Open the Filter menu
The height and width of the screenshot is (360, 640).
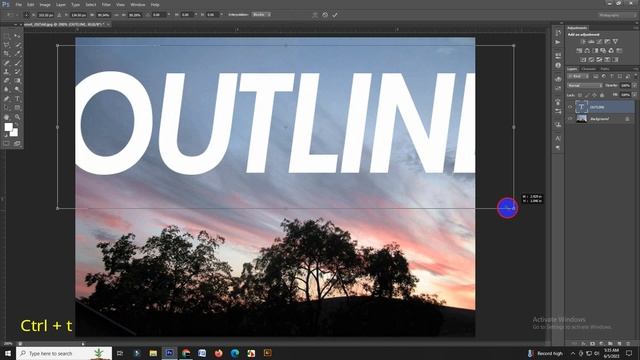tap(106, 4)
